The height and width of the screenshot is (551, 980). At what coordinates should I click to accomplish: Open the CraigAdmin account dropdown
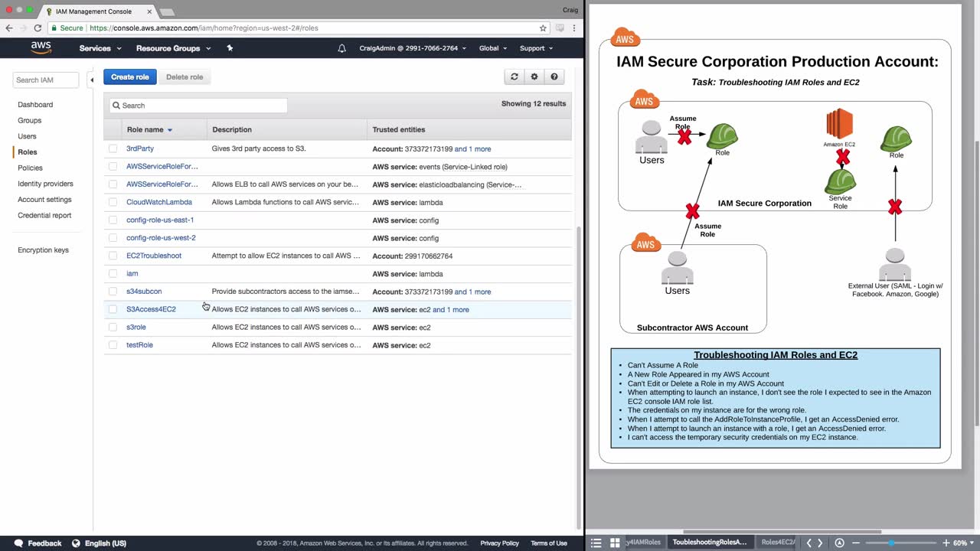[x=413, y=48]
